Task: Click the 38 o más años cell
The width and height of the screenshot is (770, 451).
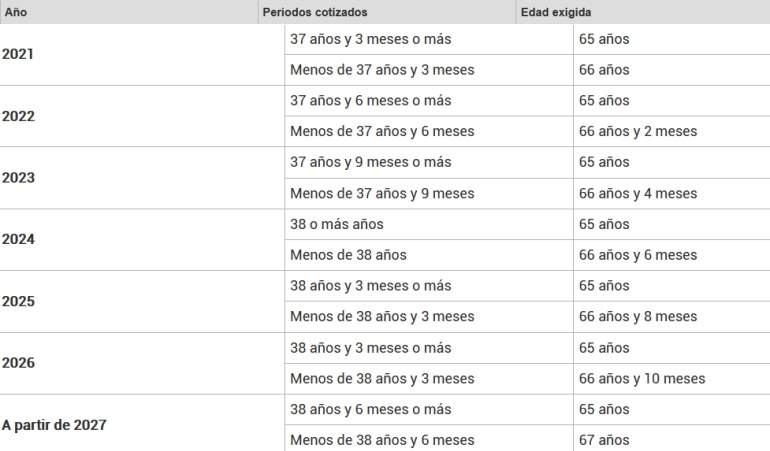Action: (429, 224)
